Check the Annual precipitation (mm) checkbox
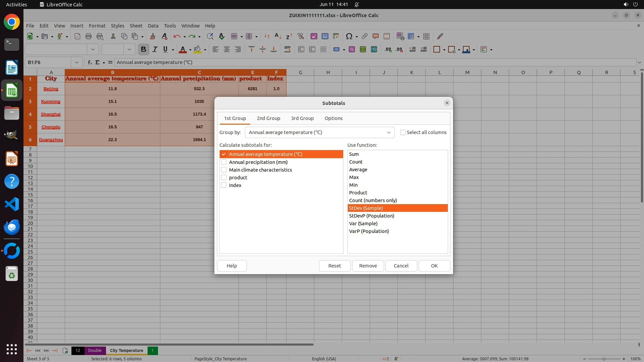The image size is (644, 362). (224, 162)
